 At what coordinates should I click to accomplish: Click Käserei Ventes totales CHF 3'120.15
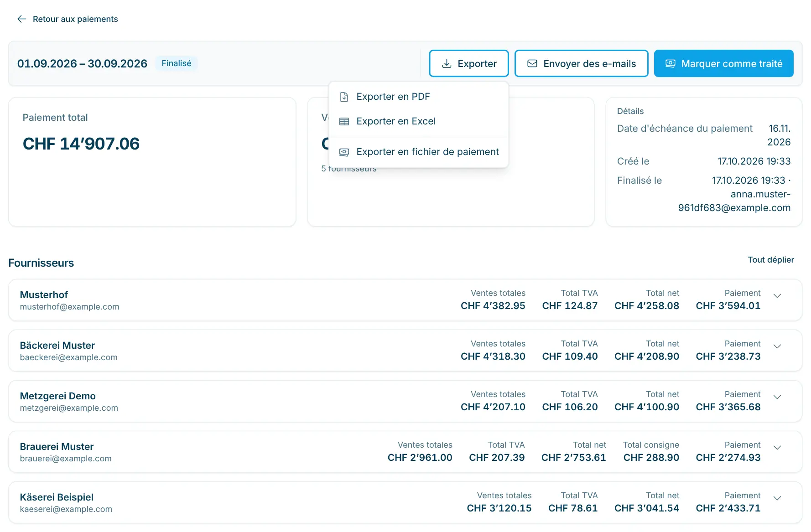click(499, 508)
